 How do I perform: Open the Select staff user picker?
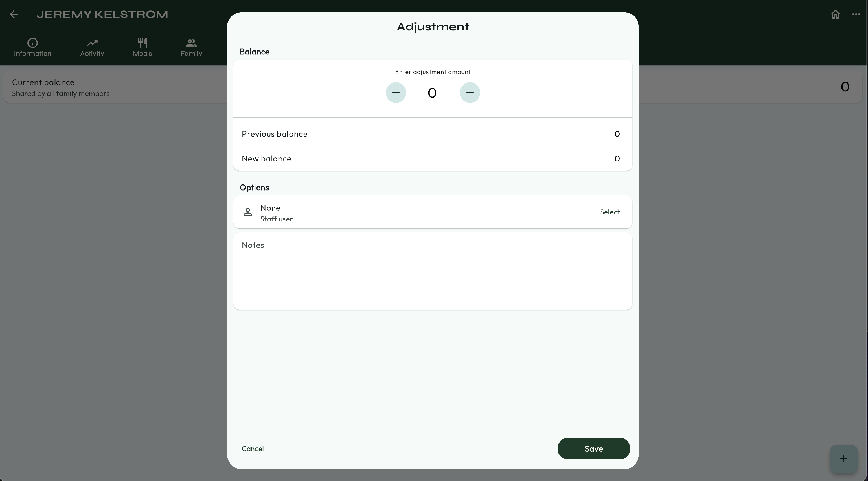tap(610, 212)
